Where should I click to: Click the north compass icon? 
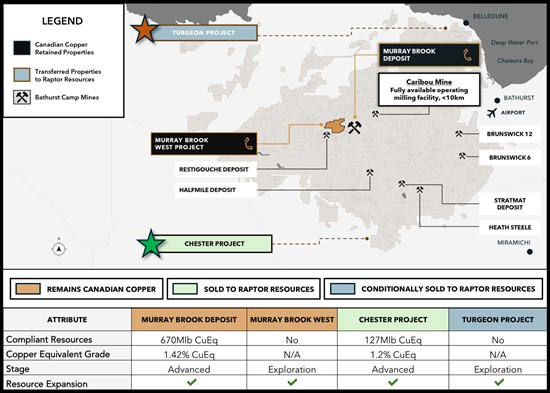click(59, 249)
